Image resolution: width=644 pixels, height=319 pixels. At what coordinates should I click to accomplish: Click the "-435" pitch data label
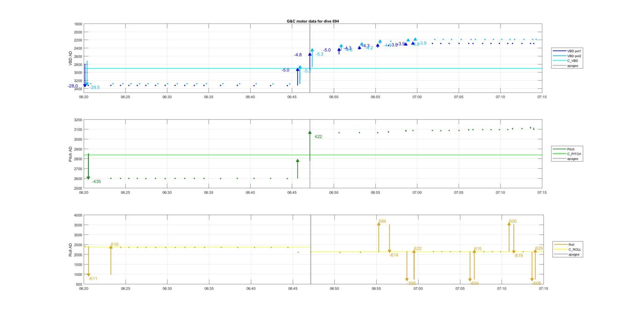coord(96,182)
